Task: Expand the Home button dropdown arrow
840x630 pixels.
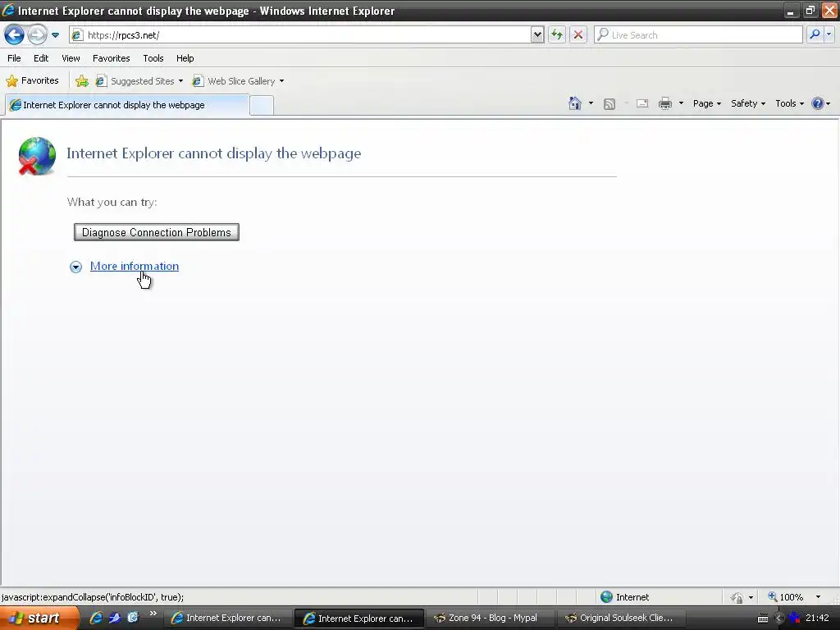Action: (591, 103)
